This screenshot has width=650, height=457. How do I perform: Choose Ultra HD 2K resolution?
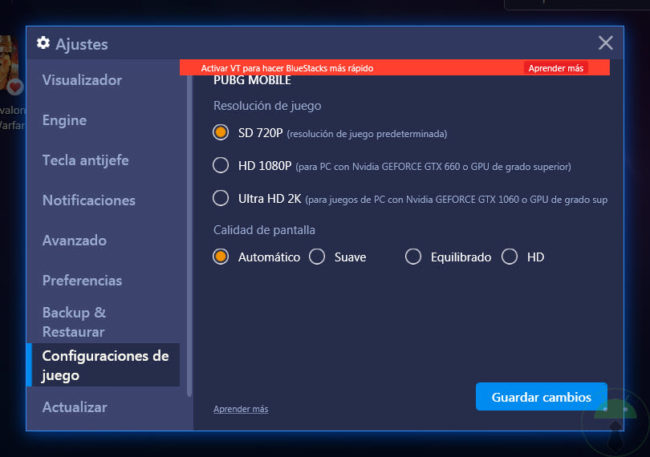point(221,198)
